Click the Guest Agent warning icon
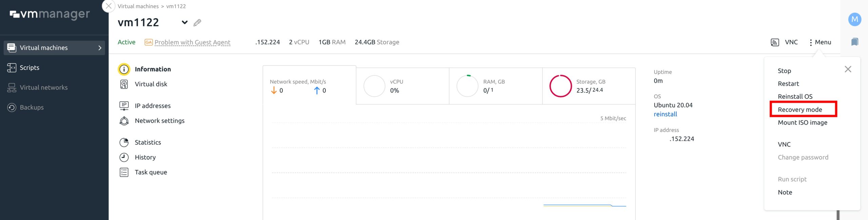Viewport: 868px width, 220px height. click(149, 42)
